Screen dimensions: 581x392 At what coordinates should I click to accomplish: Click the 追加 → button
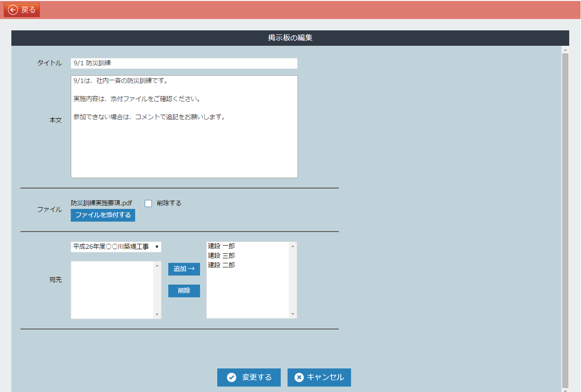(x=184, y=269)
